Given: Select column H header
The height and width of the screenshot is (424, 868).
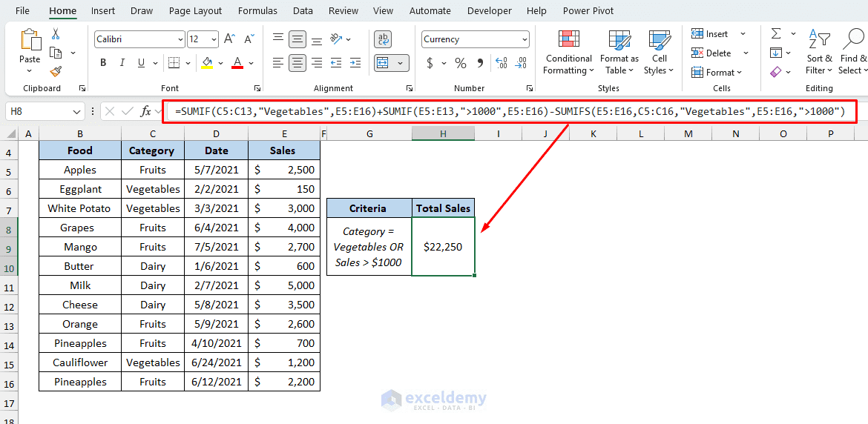Looking at the screenshot, I should pyautogui.click(x=443, y=133).
